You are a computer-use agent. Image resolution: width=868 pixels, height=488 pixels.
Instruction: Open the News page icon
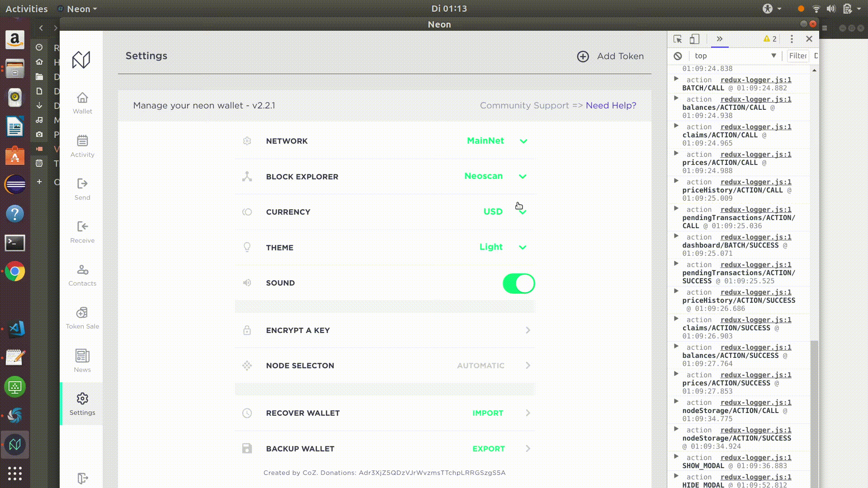[x=82, y=356]
